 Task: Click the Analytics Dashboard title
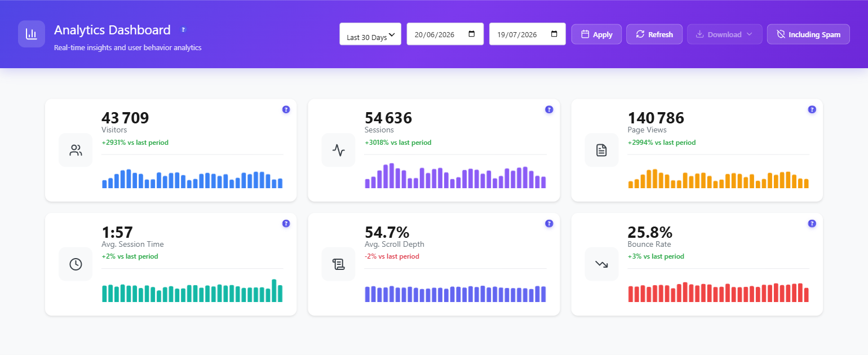click(112, 30)
